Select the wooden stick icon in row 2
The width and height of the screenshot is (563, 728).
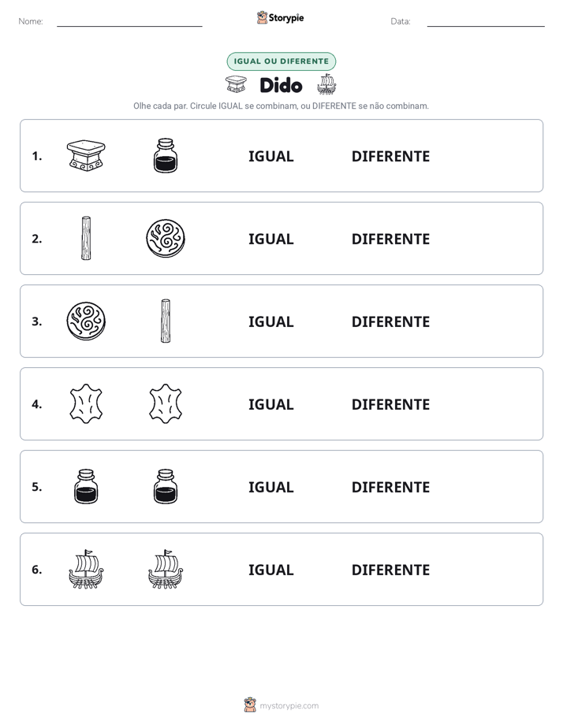[86, 238]
